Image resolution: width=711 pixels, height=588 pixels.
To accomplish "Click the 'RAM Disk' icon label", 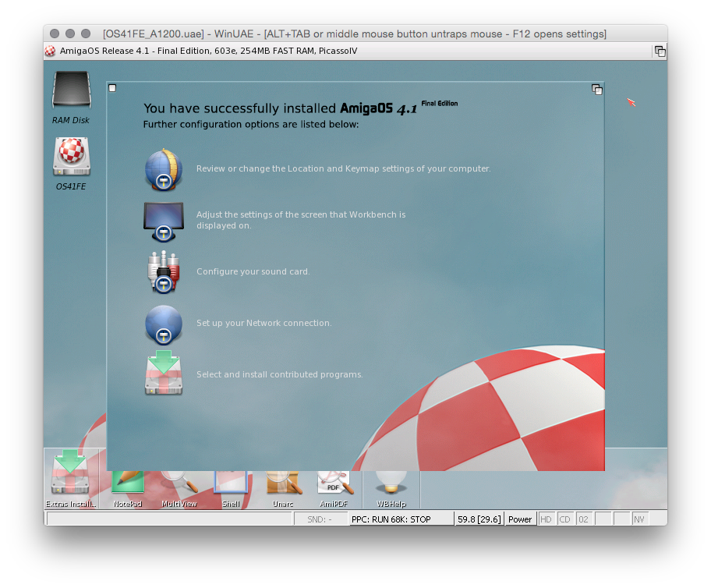I will click(71, 120).
